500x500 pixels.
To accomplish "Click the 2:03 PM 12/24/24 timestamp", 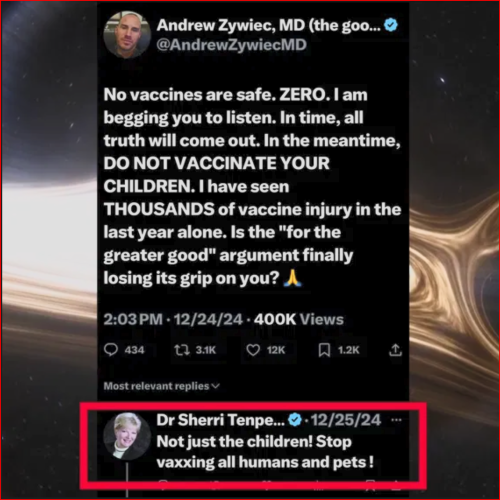I will (173, 319).
